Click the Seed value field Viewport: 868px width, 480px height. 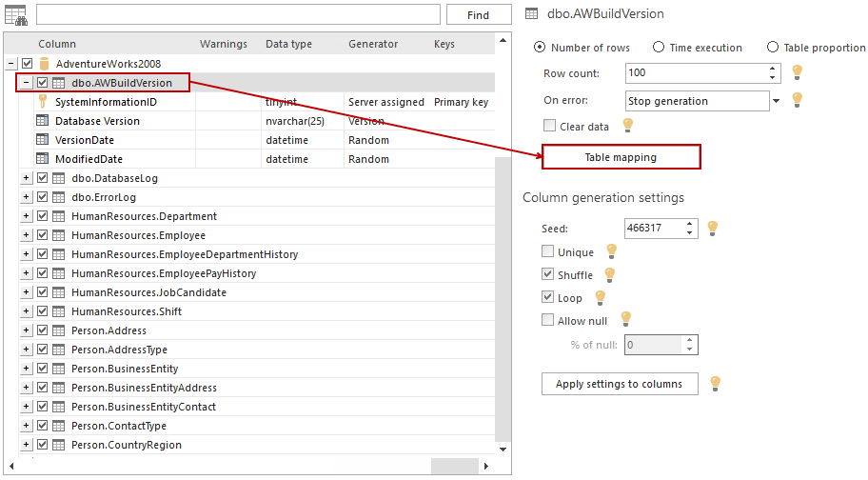[x=654, y=229]
